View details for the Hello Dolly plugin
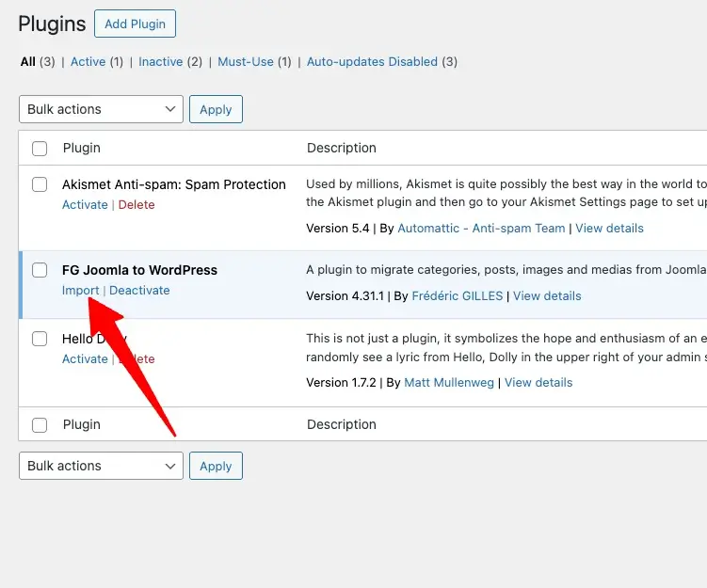Screen dimensions: 707x588 538,383
